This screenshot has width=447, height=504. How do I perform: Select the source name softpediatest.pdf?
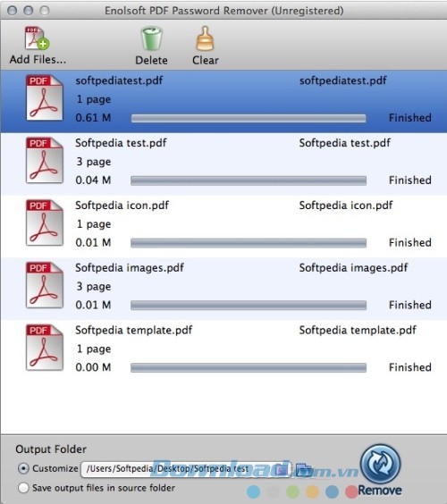(119, 80)
